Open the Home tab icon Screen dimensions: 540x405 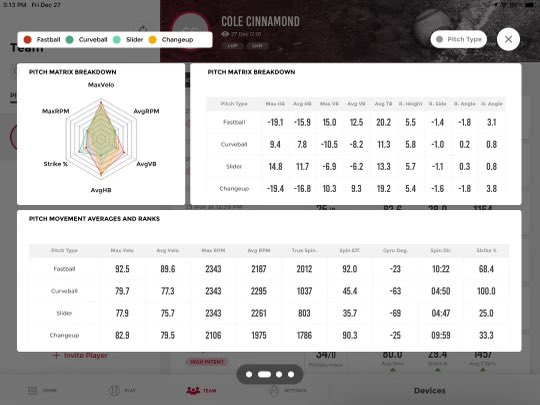pyautogui.click(x=32, y=391)
